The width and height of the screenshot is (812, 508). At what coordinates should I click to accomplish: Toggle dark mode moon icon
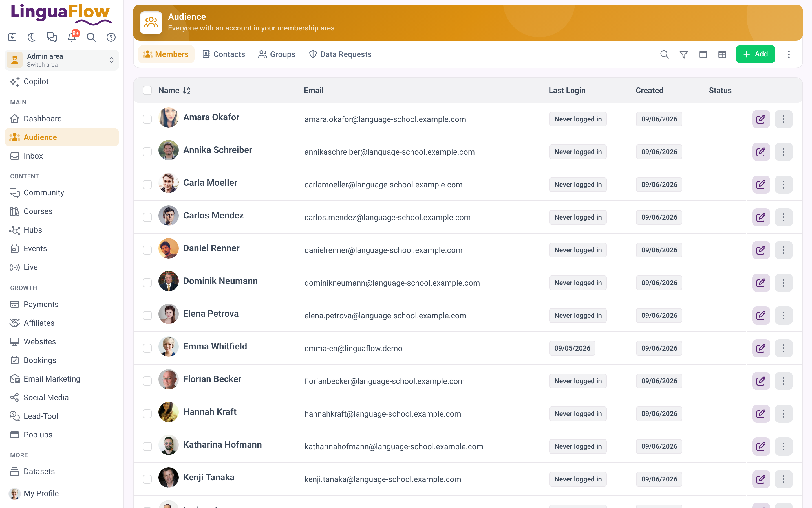coord(32,37)
